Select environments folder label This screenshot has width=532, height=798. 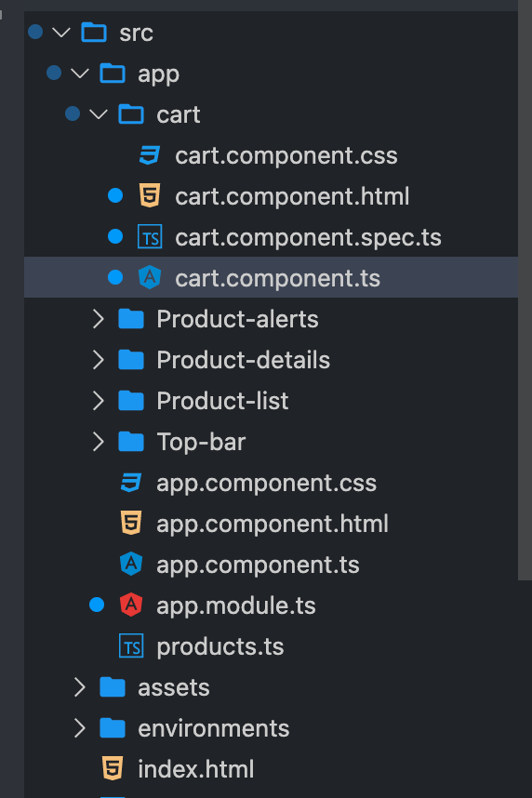tap(213, 729)
